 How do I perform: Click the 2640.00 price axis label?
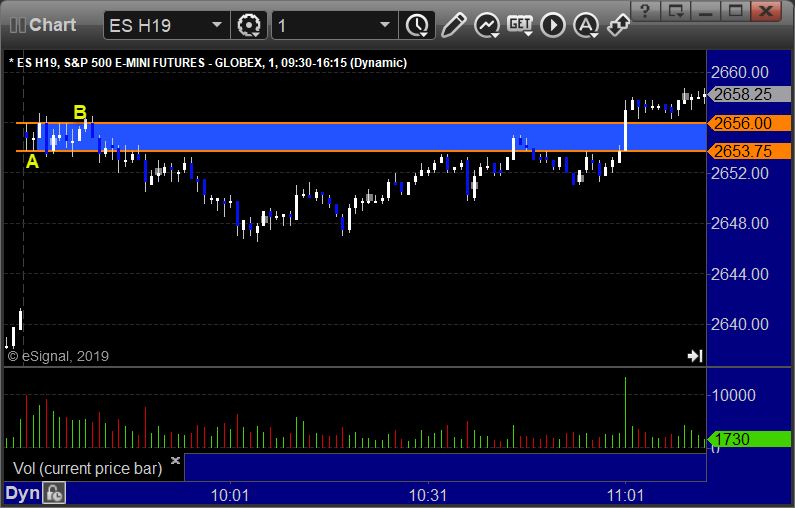[x=740, y=324]
